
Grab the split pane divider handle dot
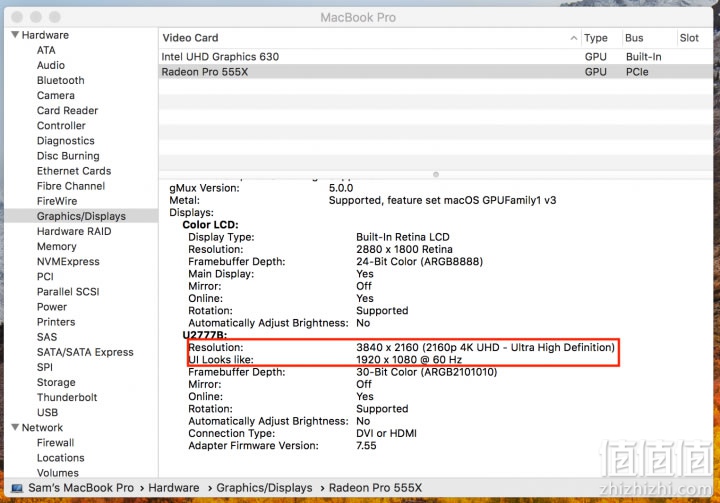[x=436, y=175]
